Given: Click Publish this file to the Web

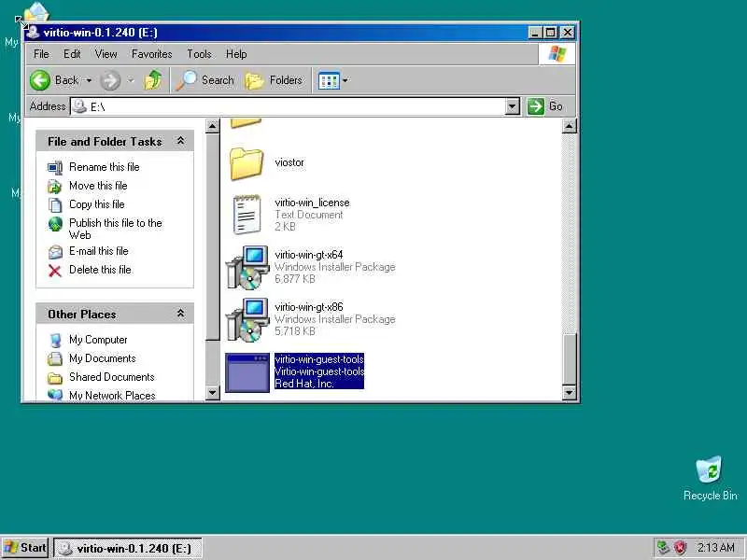Looking at the screenshot, I should click(115, 229).
